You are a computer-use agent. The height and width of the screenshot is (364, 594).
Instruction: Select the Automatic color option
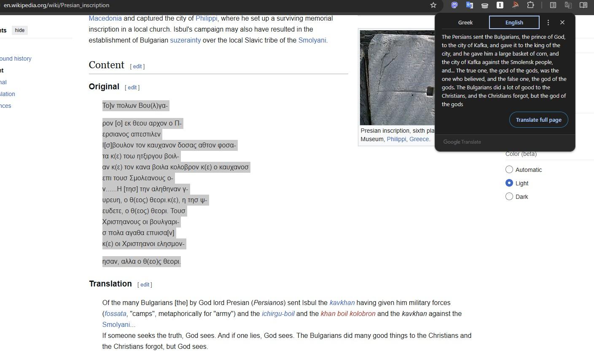(509, 169)
